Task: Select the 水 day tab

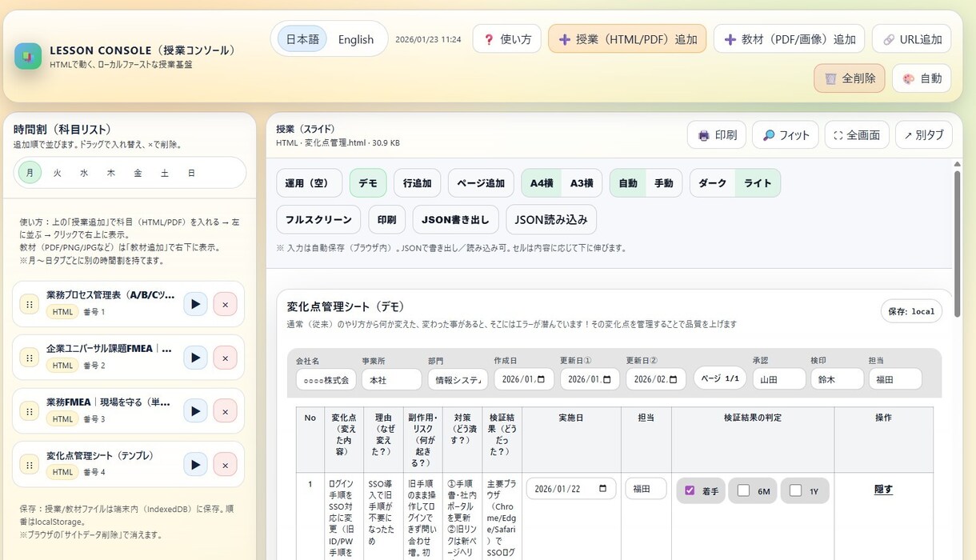Action: pos(84,173)
